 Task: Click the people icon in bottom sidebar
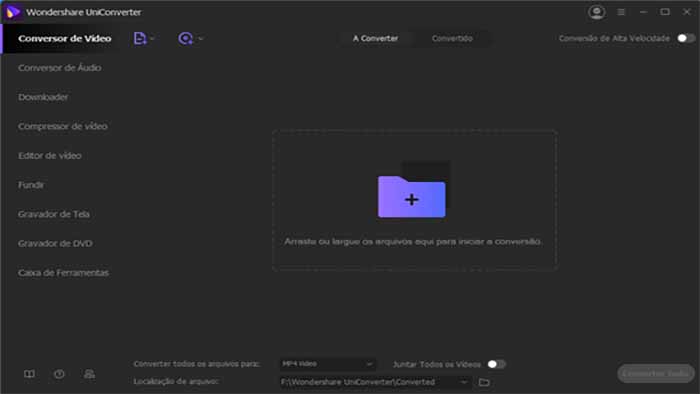89,374
